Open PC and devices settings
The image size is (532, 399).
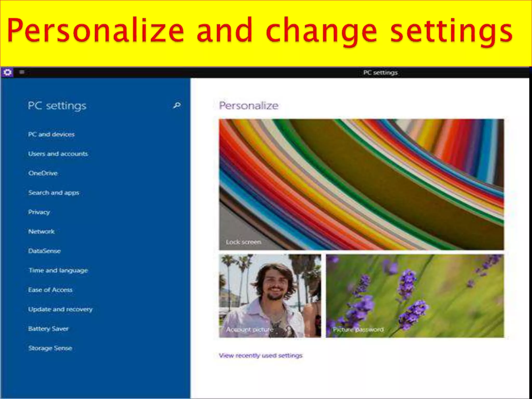51,134
